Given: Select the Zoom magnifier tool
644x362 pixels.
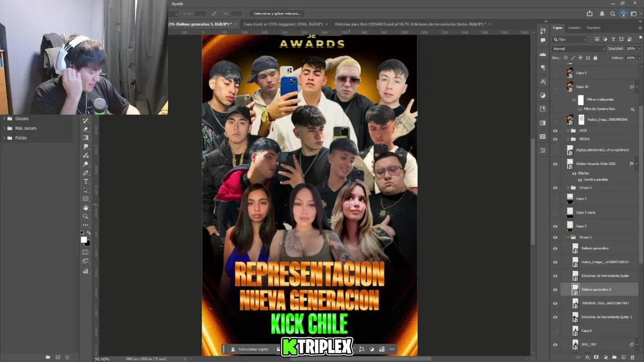Looking at the screenshot, I should (86, 216).
